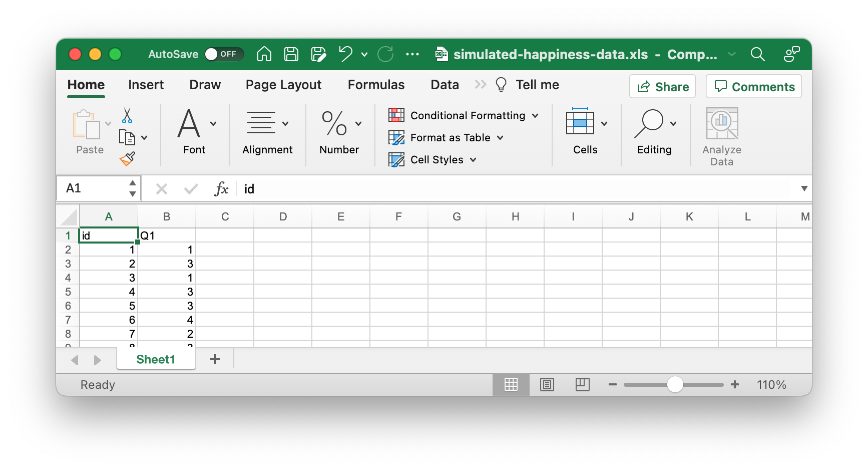868x470 pixels.
Task: Open the Formulas ribbon tab
Action: 376,85
